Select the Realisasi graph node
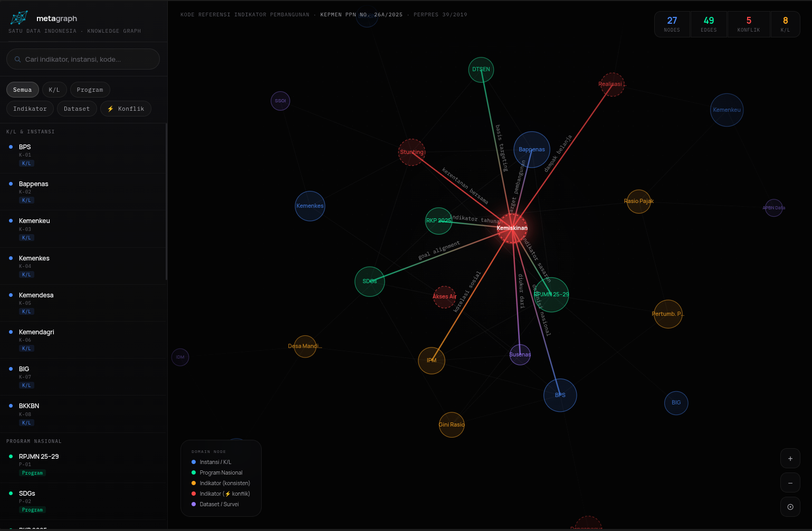The height and width of the screenshot is (531, 812). pyautogui.click(x=613, y=84)
